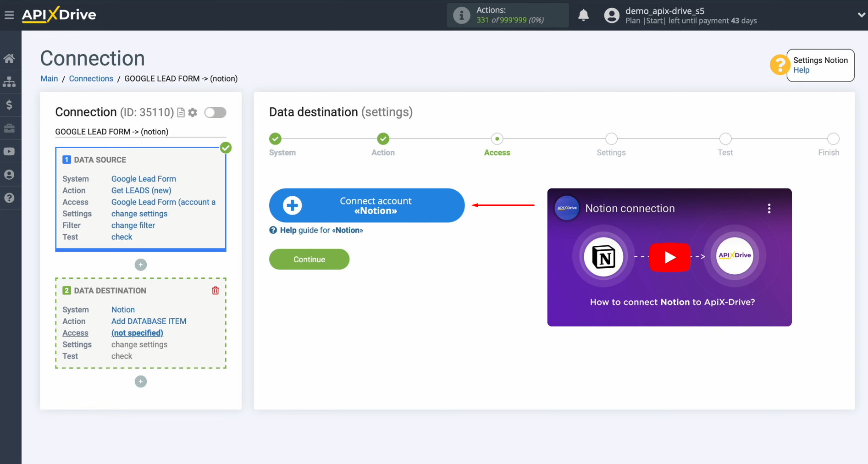The height and width of the screenshot is (464, 868).
Task: Enable the connection on/off switch
Action: pyautogui.click(x=215, y=112)
